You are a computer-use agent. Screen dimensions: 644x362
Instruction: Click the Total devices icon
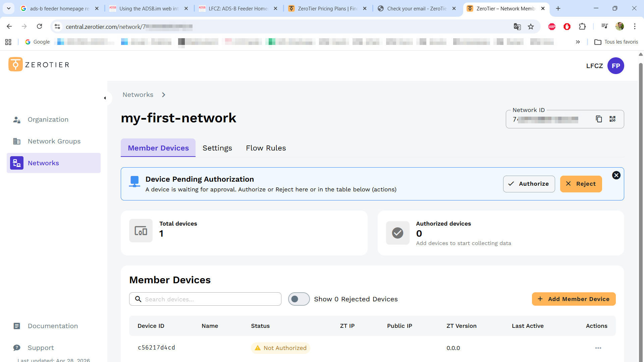tap(141, 231)
